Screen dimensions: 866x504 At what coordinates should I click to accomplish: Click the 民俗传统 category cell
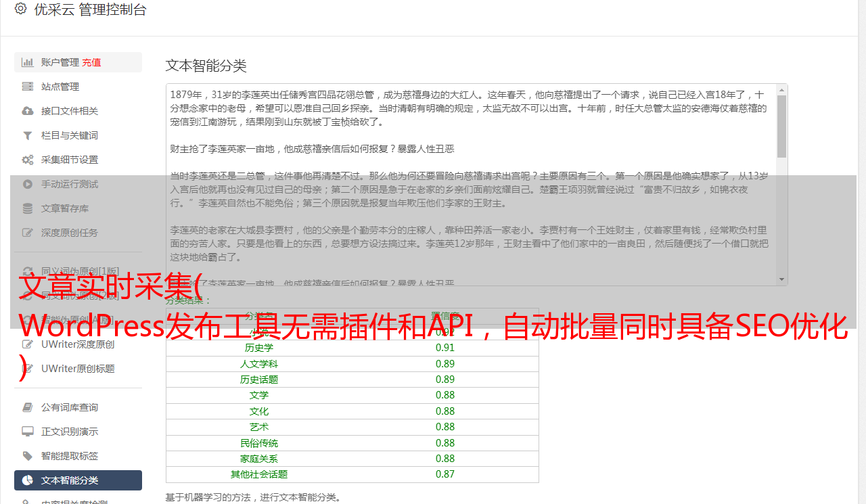click(259, 443)
